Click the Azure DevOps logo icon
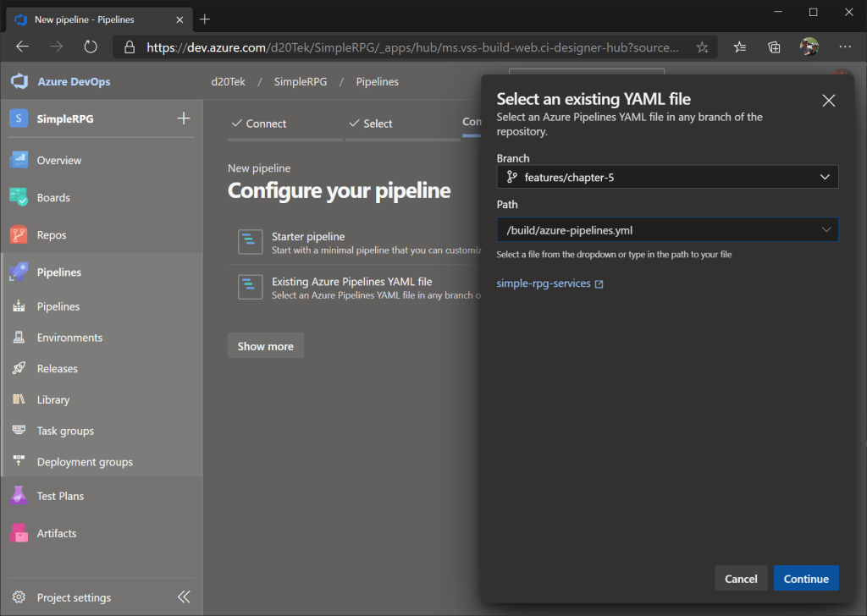 click(19, 82)
